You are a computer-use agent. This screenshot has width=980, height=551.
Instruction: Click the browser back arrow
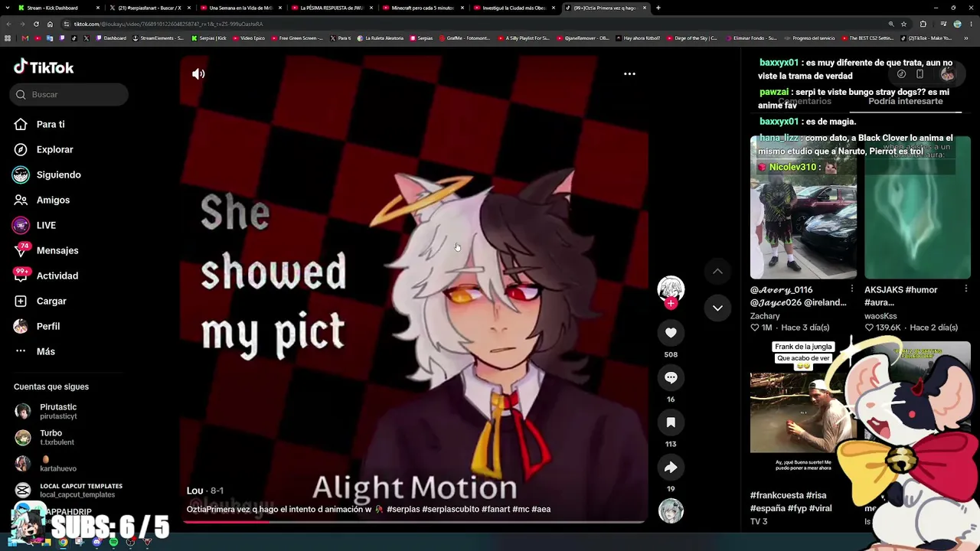point(8,24)
